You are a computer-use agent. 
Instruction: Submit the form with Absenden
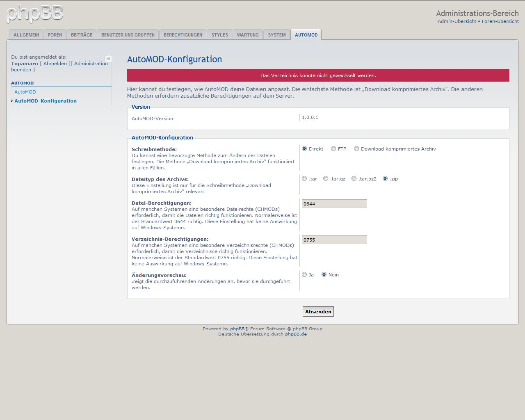(x=318, y=312)
